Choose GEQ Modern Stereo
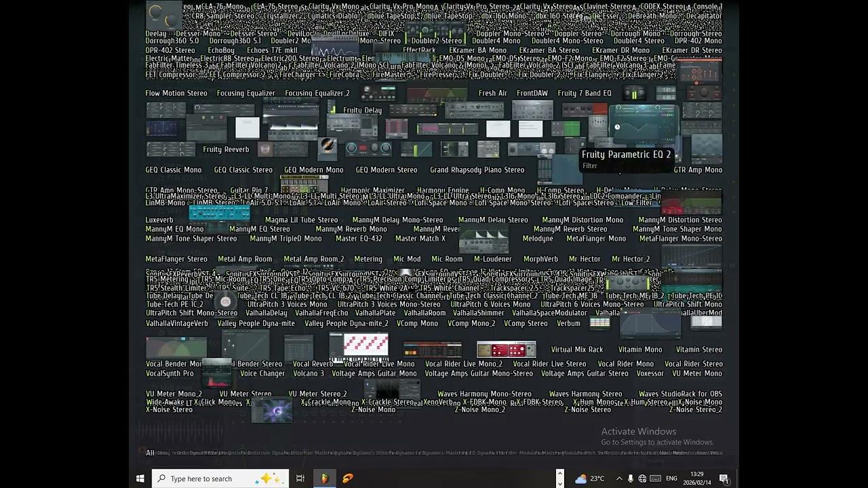The height and width of the screenshot is (488, 868). coord(387,169)
